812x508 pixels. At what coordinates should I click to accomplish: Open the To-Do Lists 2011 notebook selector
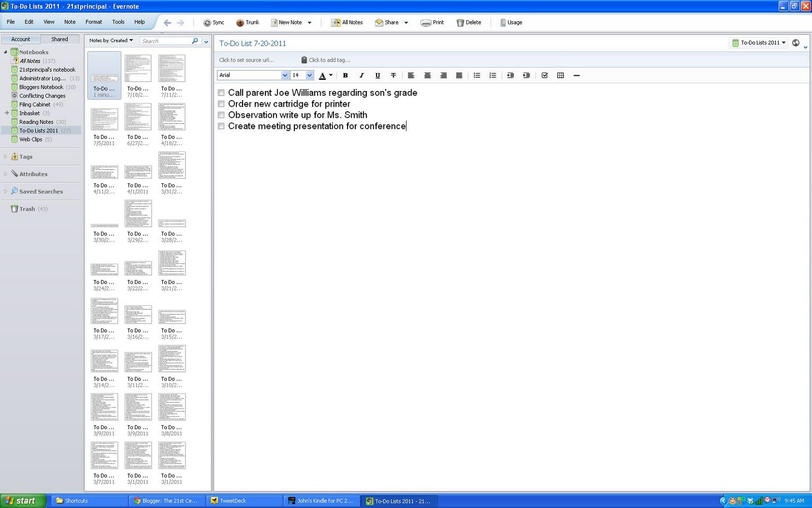point(759,43)
